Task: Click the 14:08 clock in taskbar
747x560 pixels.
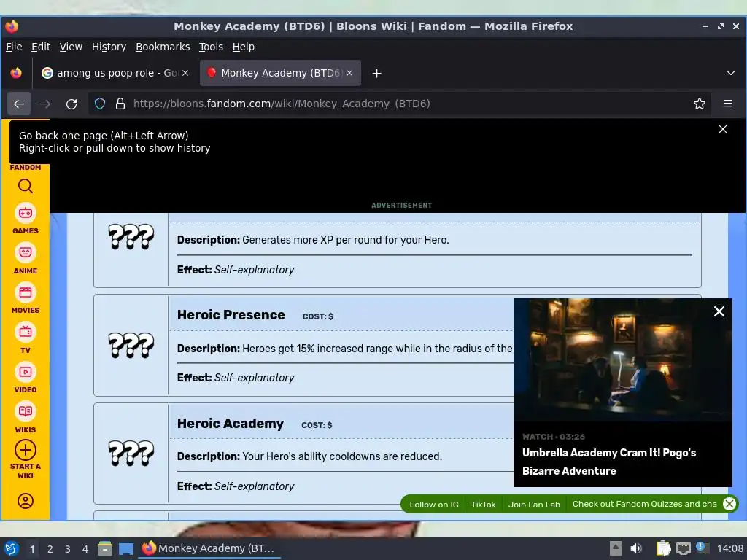Action: [729, 548]
